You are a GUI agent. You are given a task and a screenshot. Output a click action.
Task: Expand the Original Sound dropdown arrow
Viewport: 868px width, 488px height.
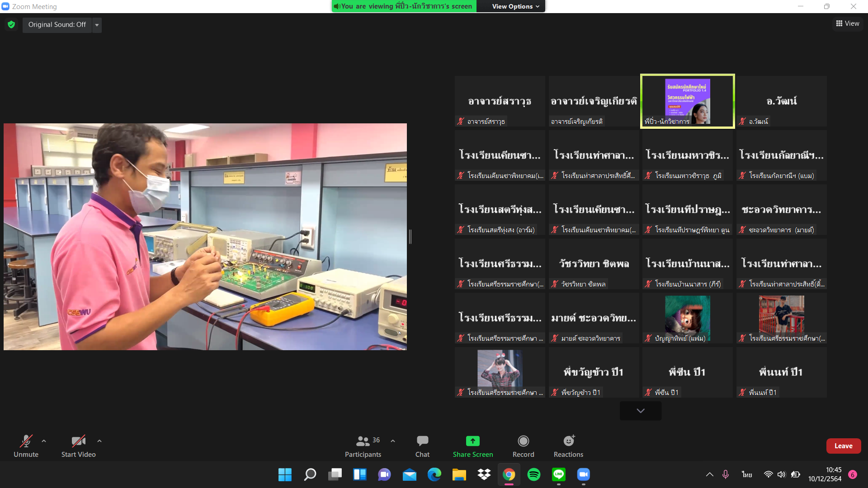click(x=97, y=25)
